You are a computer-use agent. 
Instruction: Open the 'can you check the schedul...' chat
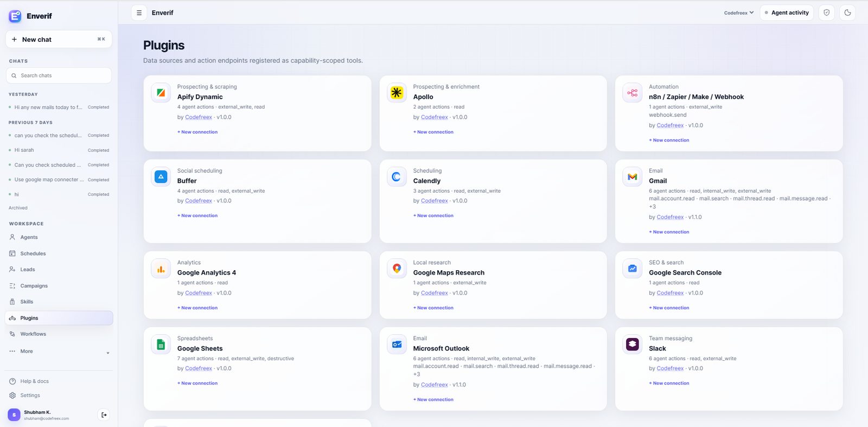[x=59, y=136]
